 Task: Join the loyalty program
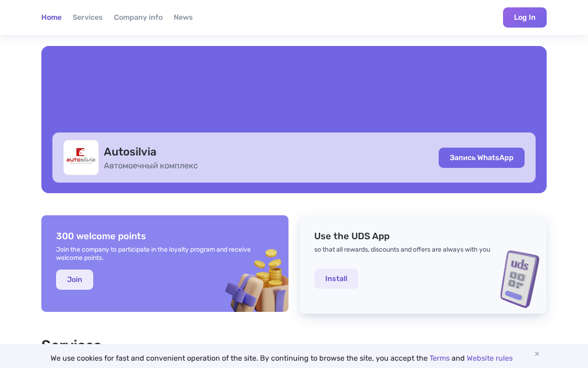74,280
